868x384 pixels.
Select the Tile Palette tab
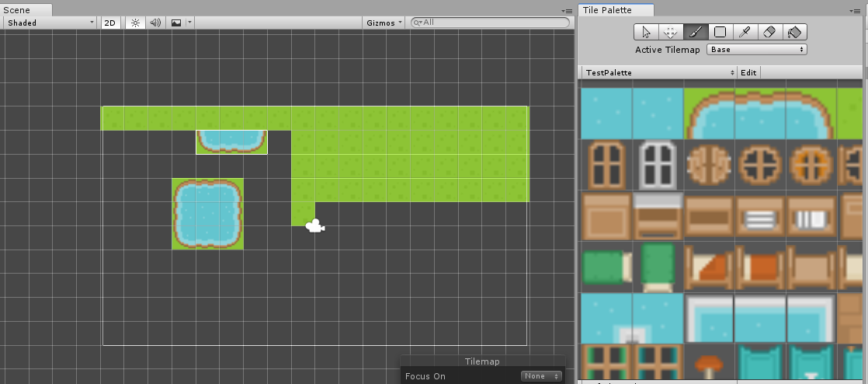coord(609,9)
